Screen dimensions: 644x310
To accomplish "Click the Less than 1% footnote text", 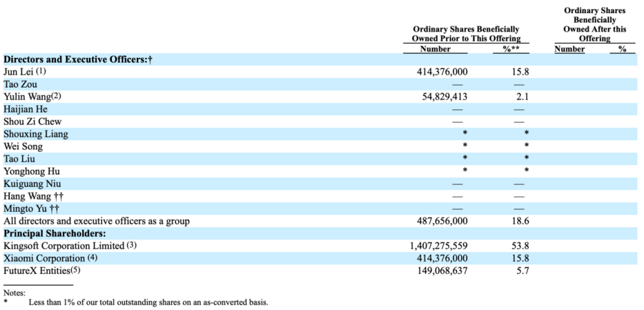I will click(148, 303).
